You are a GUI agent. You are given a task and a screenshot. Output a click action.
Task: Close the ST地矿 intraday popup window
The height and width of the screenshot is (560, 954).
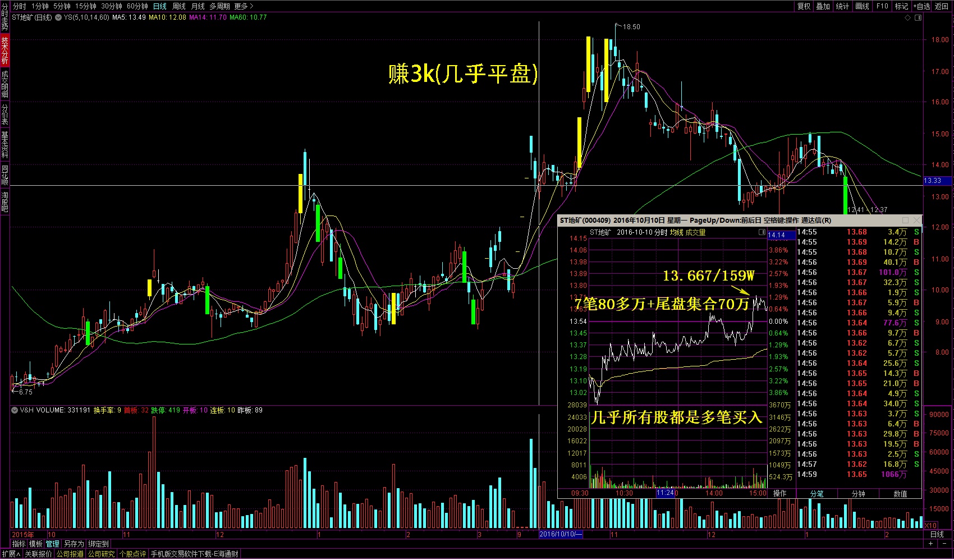coord(916,220)
